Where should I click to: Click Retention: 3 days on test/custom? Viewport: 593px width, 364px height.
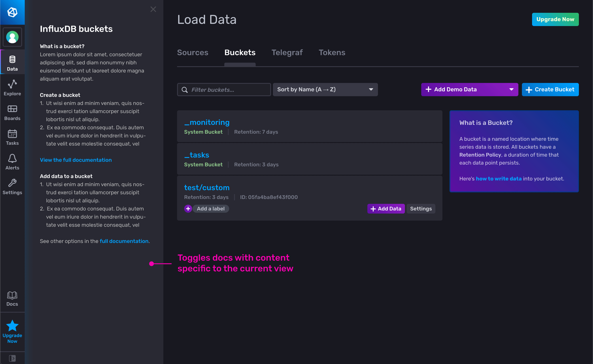point(206,197)
